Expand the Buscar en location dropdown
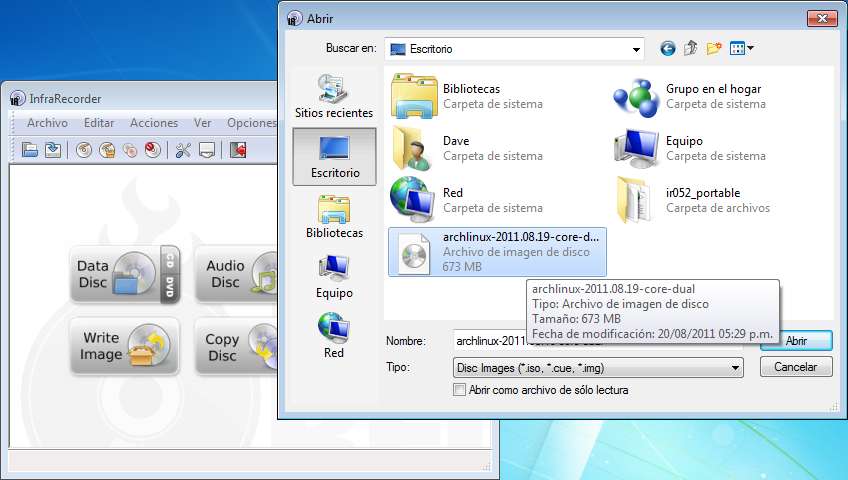 tap(636, 49)
